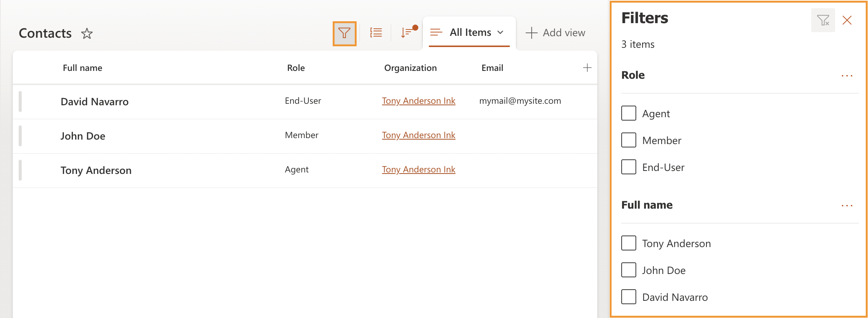Image resolution: width=868 pixels, height=318 pixels.
Task: Click the Organization column header
Action: click(x=410, y=68)
